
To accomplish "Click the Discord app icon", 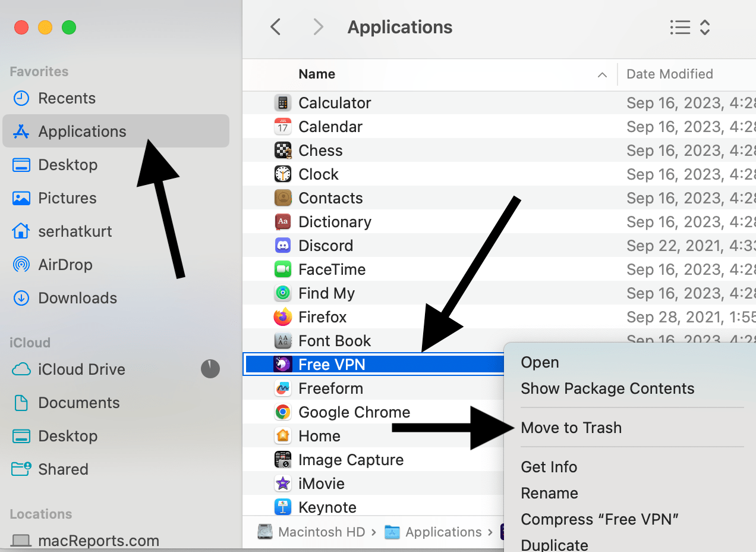I will (x=283, y=246).
